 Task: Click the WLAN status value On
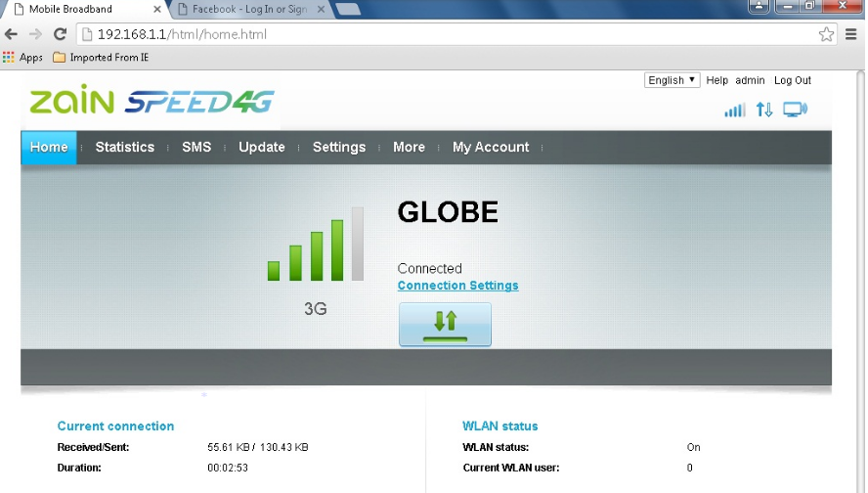pyautogui.click(x=693, y=447)
